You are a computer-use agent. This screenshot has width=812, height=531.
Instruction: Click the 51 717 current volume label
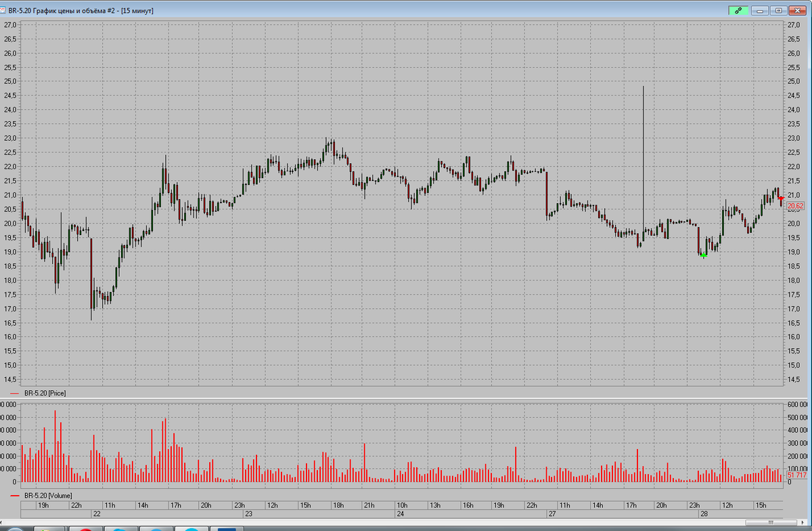point(797,475)
